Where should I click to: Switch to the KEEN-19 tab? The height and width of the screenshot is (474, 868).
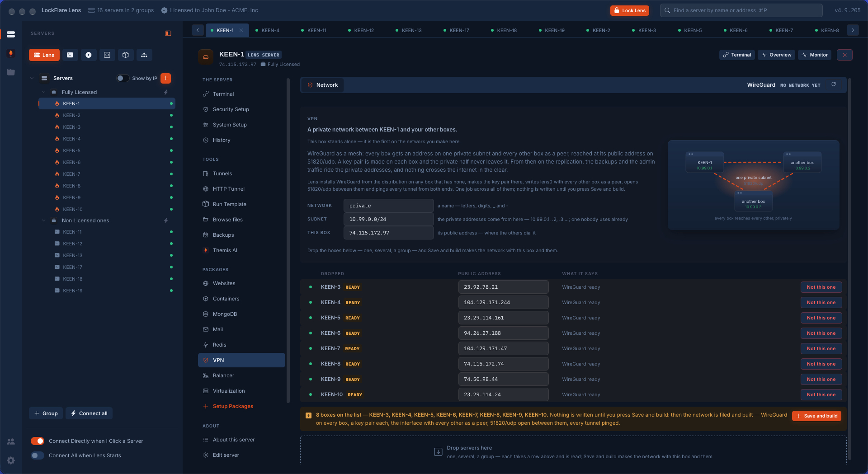coord(555,30)
